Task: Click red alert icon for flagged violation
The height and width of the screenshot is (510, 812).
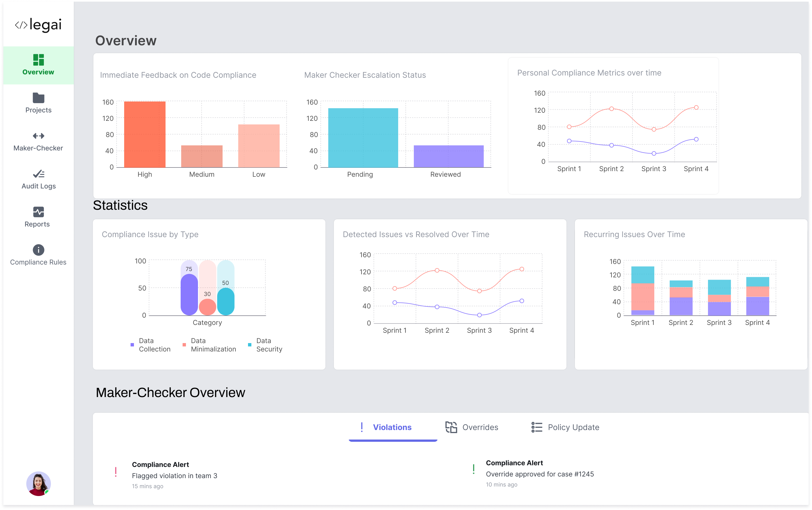Action: click(x=116, y=472)
